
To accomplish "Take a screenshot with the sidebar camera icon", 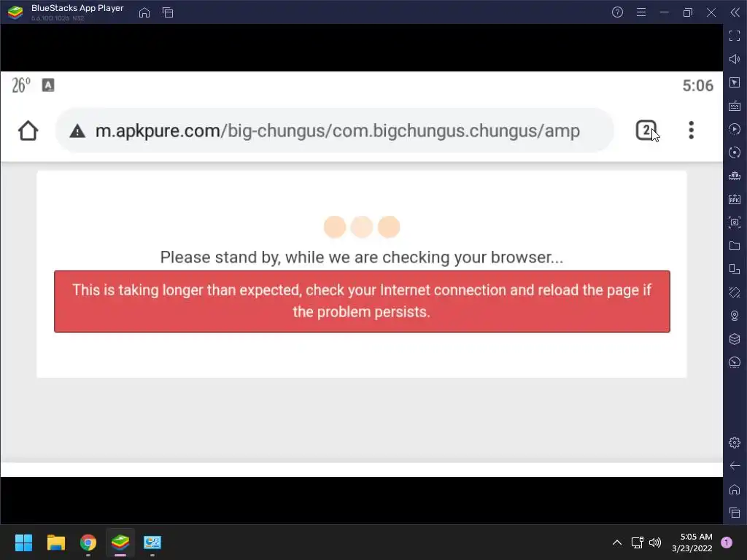I will pyautogui.click(x=735, y=222).
